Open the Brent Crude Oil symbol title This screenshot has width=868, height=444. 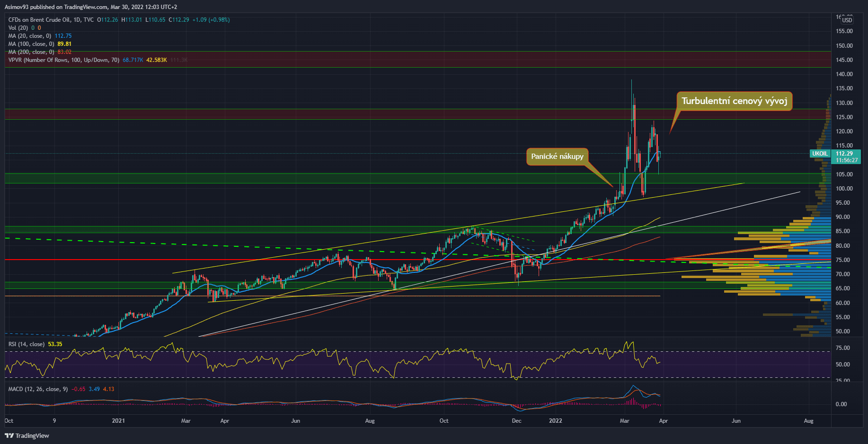click(51, 20)
